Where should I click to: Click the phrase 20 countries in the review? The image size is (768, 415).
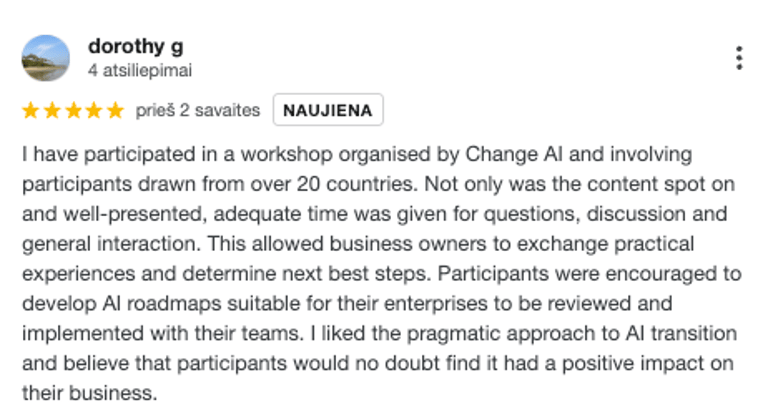pos(357,184)
